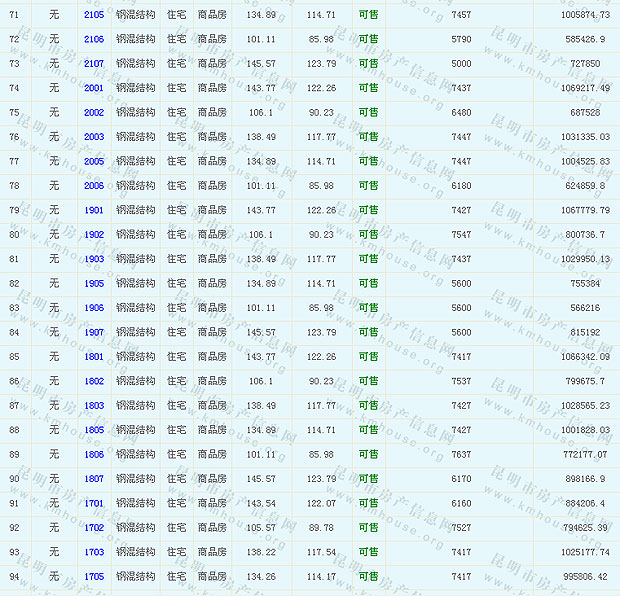This screenshot has width=620, height=596.
Task: Select room 2001 link
Action: (93, 88)
